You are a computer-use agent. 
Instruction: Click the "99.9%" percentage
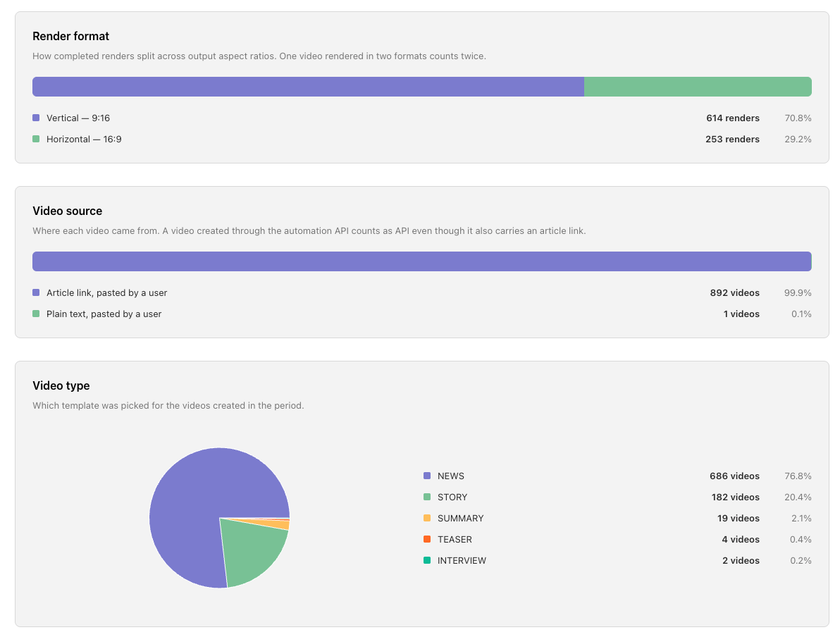(798, 293)
